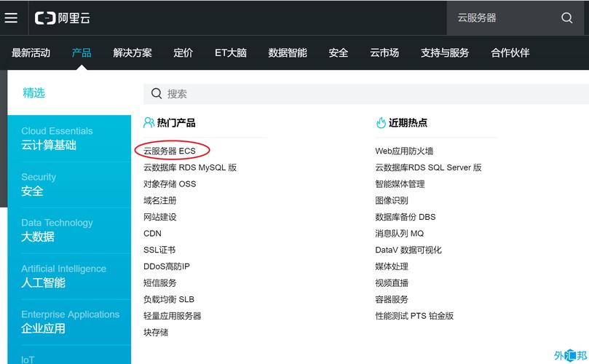Open the 合作伙伴 menu

510,52
